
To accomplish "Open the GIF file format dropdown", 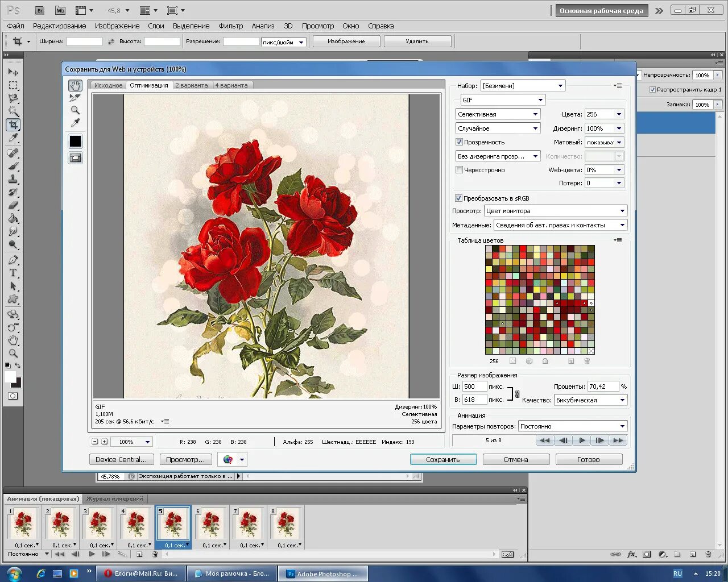I will (x=503, y=100).
